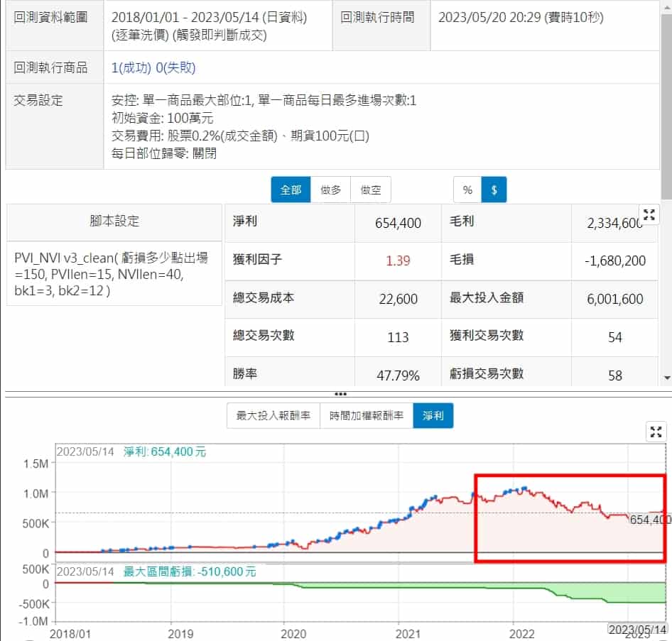Screen dimensions: 672x641
Task: Click the scrollbar down arrow in report panel
Action: (x=666, y=378)
